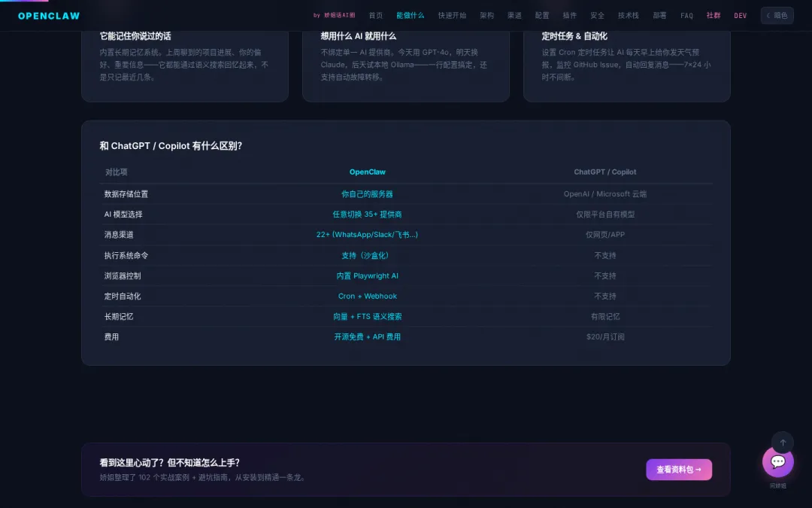
Task: Open the 快速开始 nav item
Action: 452,16
